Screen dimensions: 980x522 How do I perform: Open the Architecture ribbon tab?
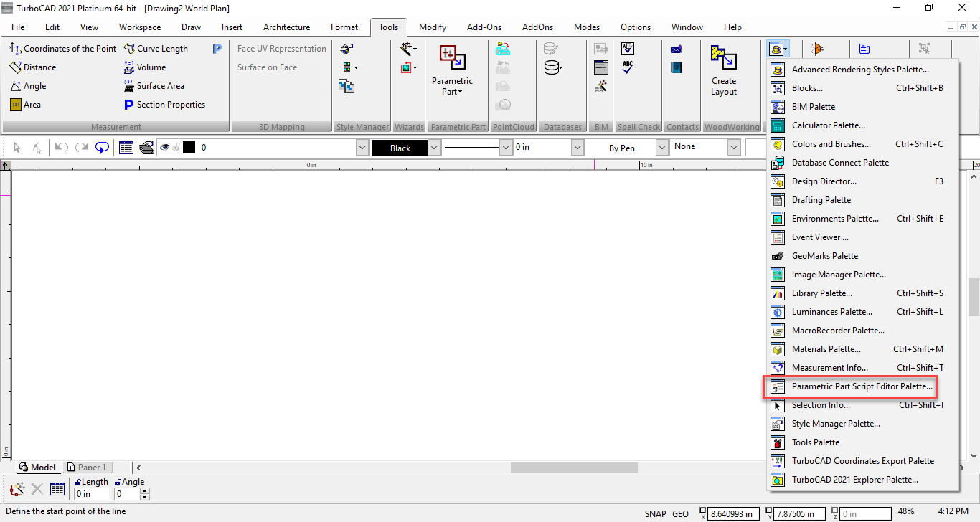(x=287, y=27)
